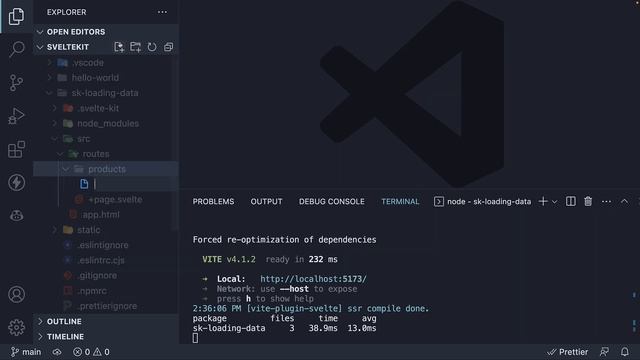This screenshot has width=640, height=360.
Task: Open the app.html file
Action: (x=106, y=215)
